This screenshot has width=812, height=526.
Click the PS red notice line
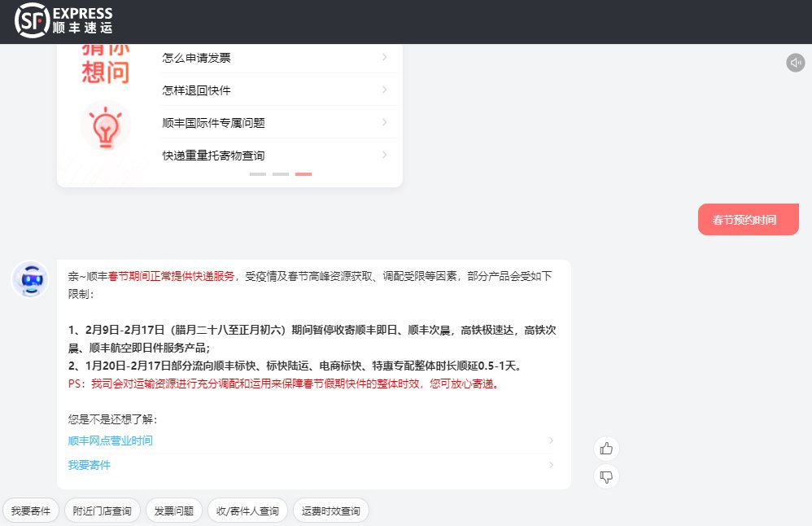click(284, 384)
